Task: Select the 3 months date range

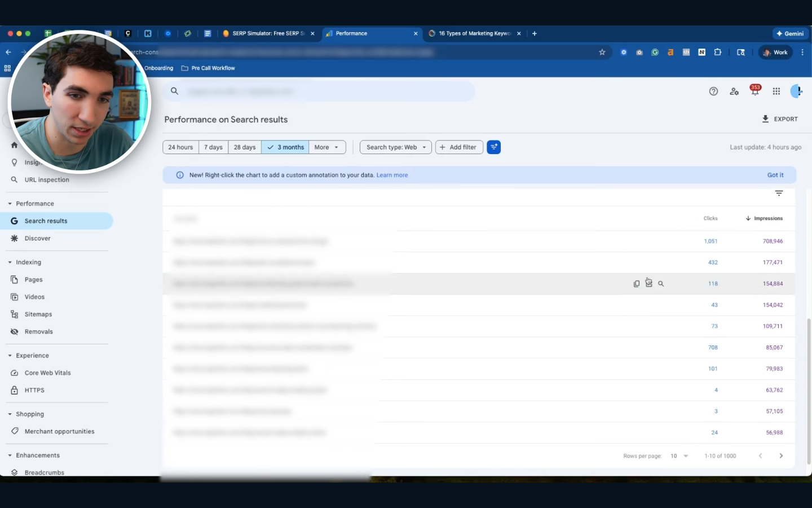Action: pyautogui.click(x=285, y=147)
